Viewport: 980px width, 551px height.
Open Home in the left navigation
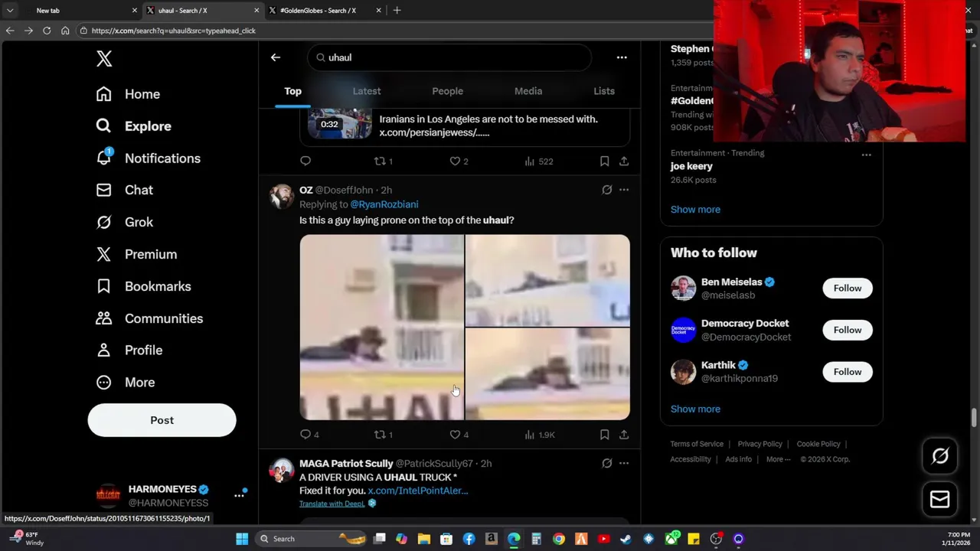(x=128, y=94)
